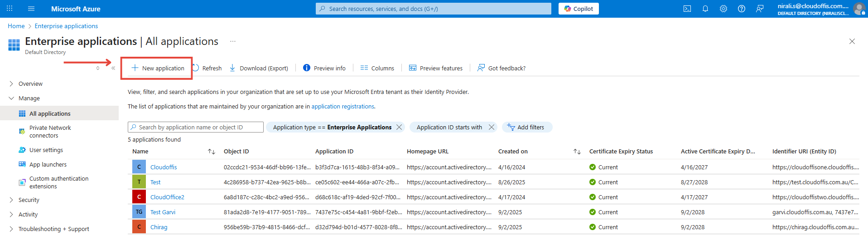Open the Columns chooser

(377, 68)
